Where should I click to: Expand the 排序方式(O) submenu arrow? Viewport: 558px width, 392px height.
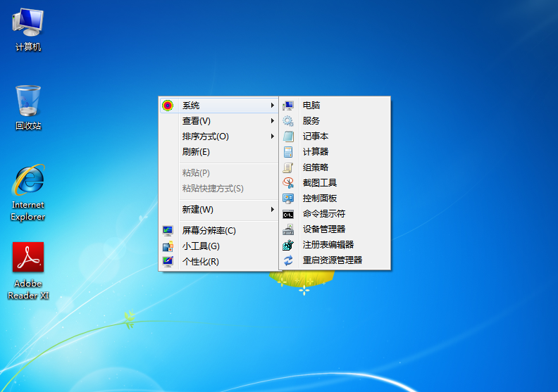[x=272, y=136]
